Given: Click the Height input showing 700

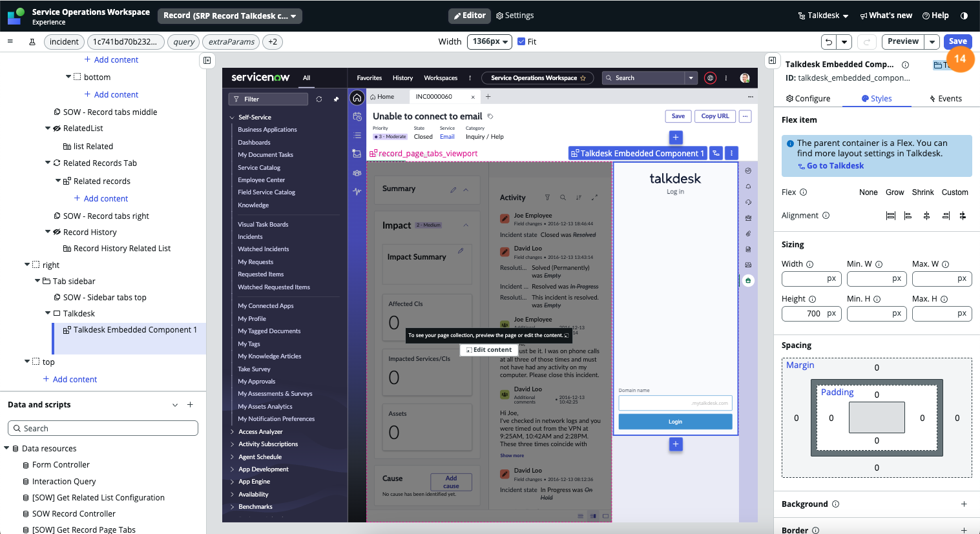Looking at the screenshot, I should [811, 313].
